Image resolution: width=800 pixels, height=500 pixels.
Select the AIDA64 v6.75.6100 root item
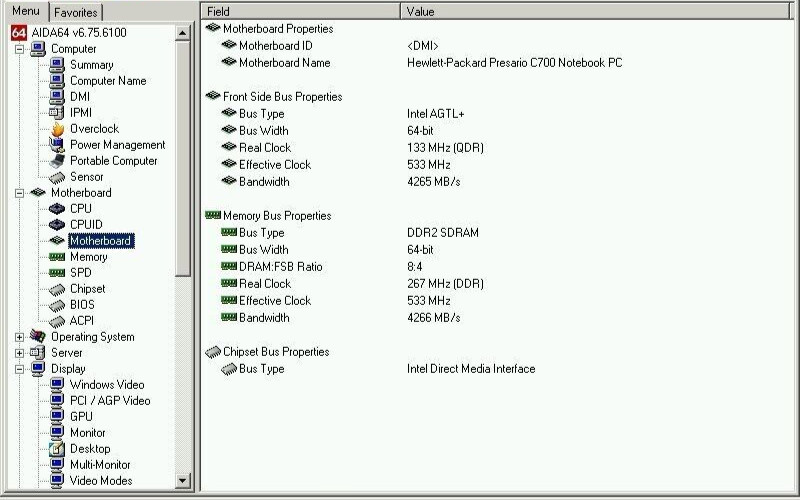tap(79, 33)
